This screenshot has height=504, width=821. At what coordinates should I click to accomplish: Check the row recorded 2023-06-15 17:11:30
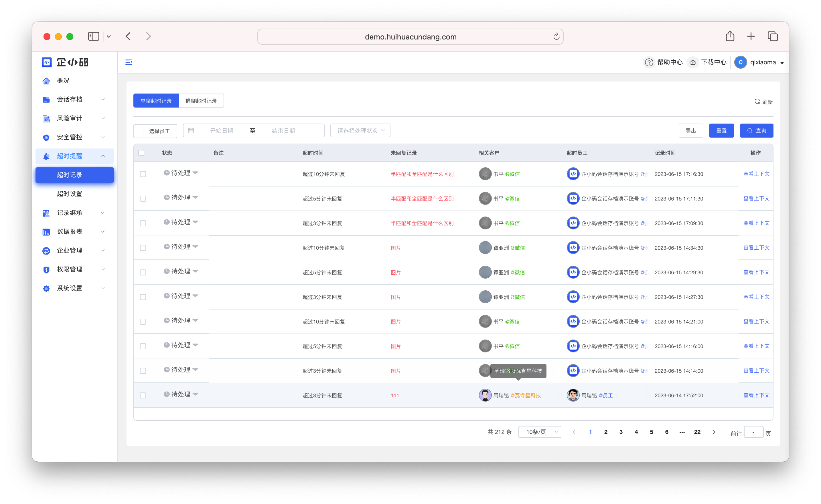(x=143, y=199)
